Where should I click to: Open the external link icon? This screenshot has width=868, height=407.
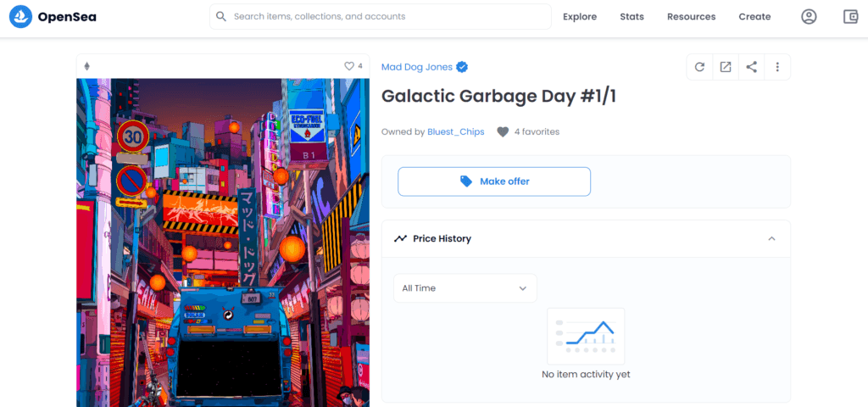(x=726, y=67)
